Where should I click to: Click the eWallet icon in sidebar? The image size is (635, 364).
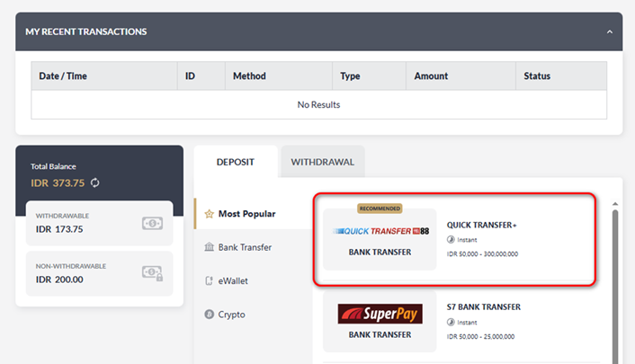point(209,281)
